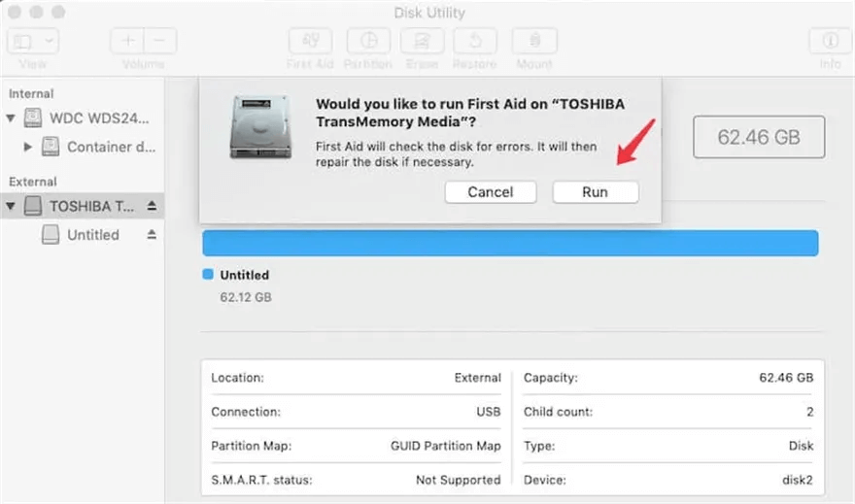Click the First Aid toolbar icon
Image resolution: width=855 pixels, height=504 pixels.
(311, 41)
